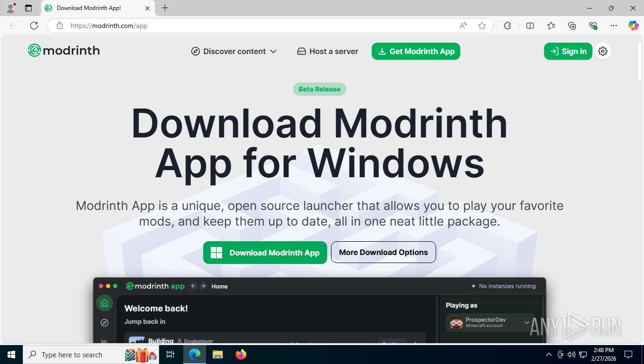The image size is (644, 364).
Task: Click app preview back arrow
Action: pyautogui.click(x=193, y=286)
